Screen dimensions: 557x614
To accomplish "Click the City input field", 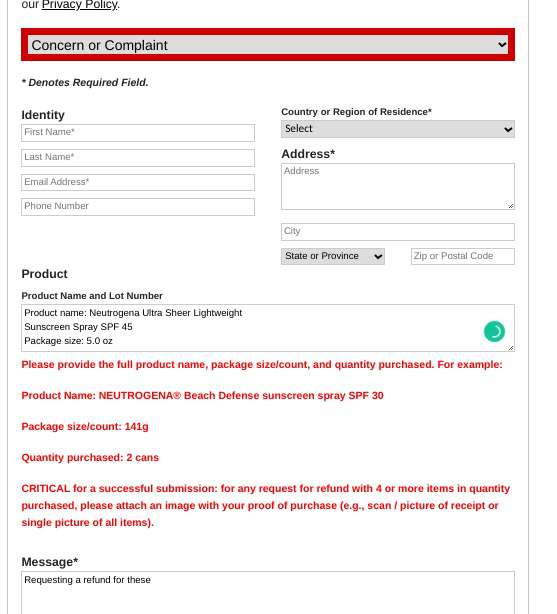I will click(398, 232).
